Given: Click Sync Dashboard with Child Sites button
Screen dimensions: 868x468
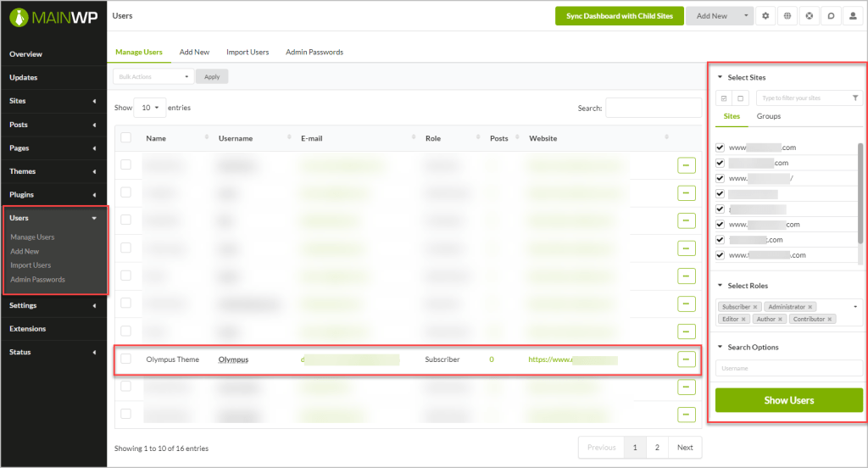Looking at the screenshot, I should tap(620, 16).
